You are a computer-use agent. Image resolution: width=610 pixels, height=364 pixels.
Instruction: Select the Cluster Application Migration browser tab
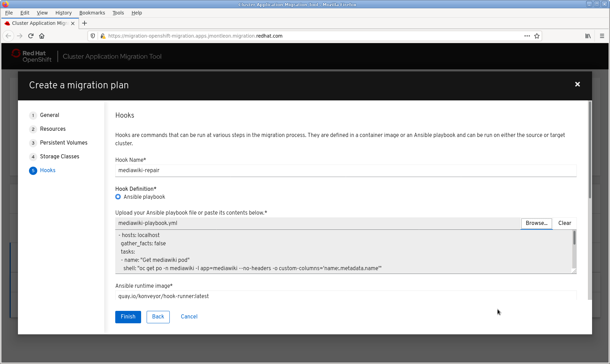40,23
